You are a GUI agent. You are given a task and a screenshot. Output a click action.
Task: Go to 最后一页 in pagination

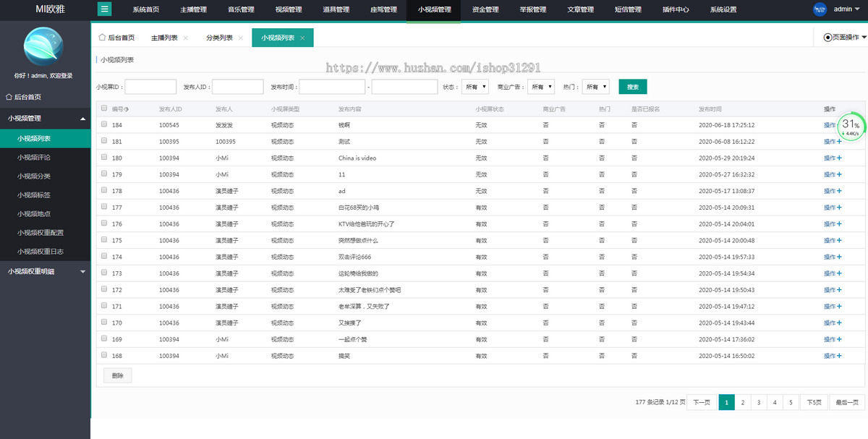coord(847,402)
